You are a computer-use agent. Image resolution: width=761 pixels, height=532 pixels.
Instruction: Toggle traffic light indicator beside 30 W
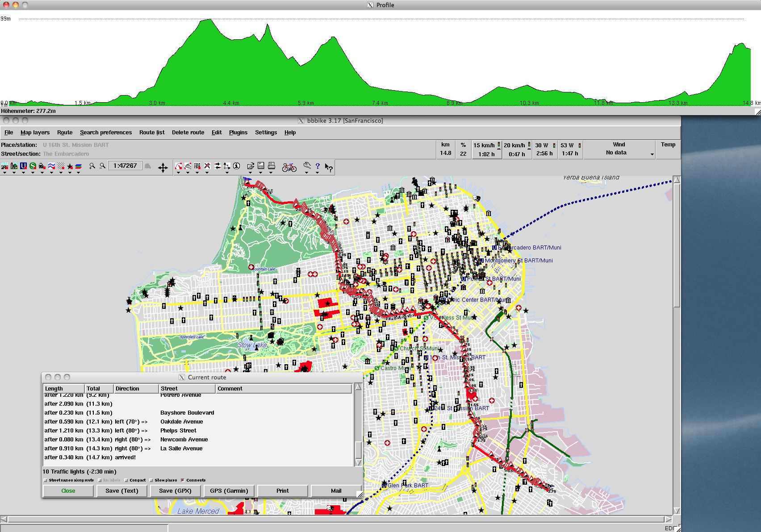click(554, 145)
